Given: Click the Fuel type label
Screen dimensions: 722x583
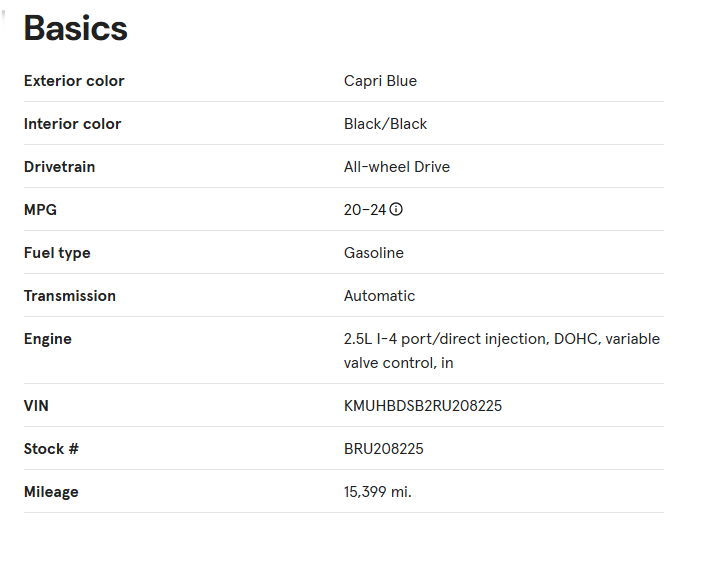Looking at the screenshot, I should click(57, 253).
